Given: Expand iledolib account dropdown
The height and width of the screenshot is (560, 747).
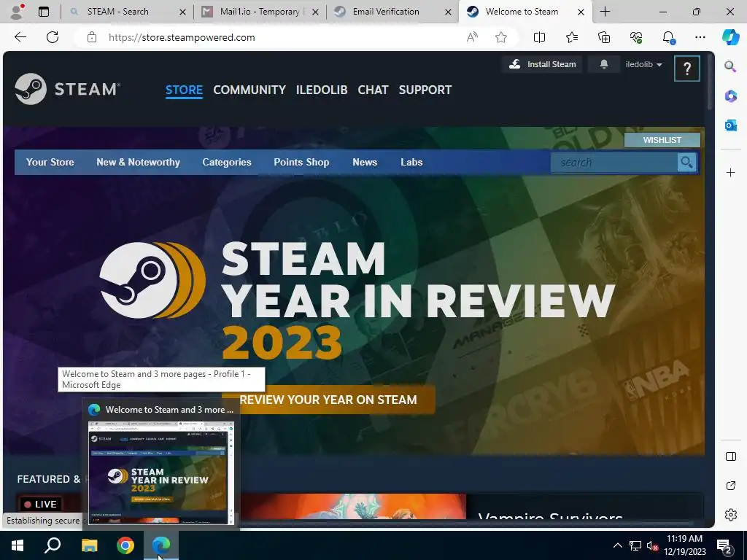Looking at the screenshot, I should pos(643,64).
